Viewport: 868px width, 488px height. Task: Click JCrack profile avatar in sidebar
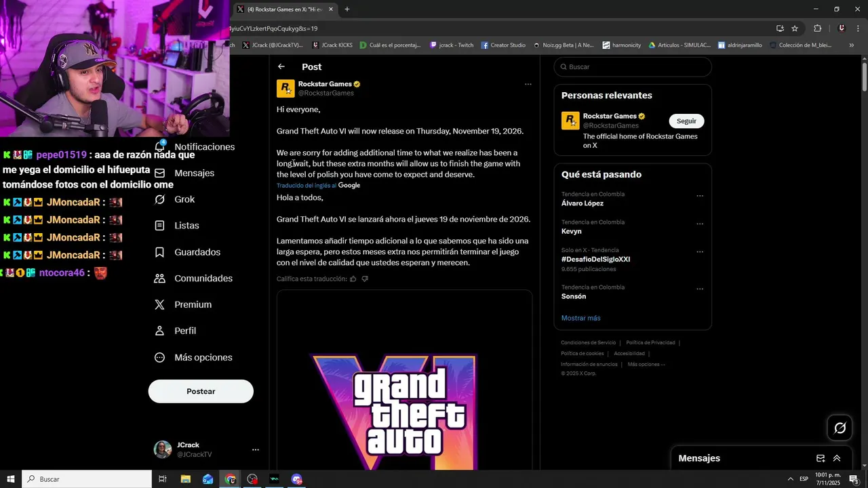coord(163,449)
